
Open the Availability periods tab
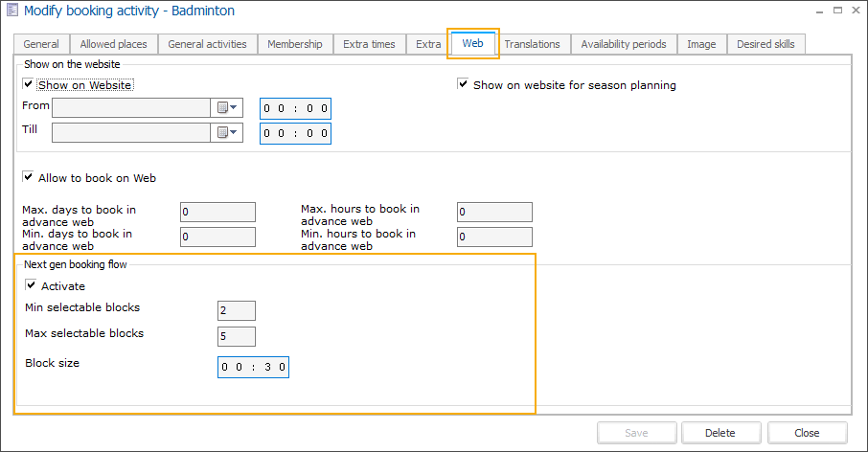[625, 44]
